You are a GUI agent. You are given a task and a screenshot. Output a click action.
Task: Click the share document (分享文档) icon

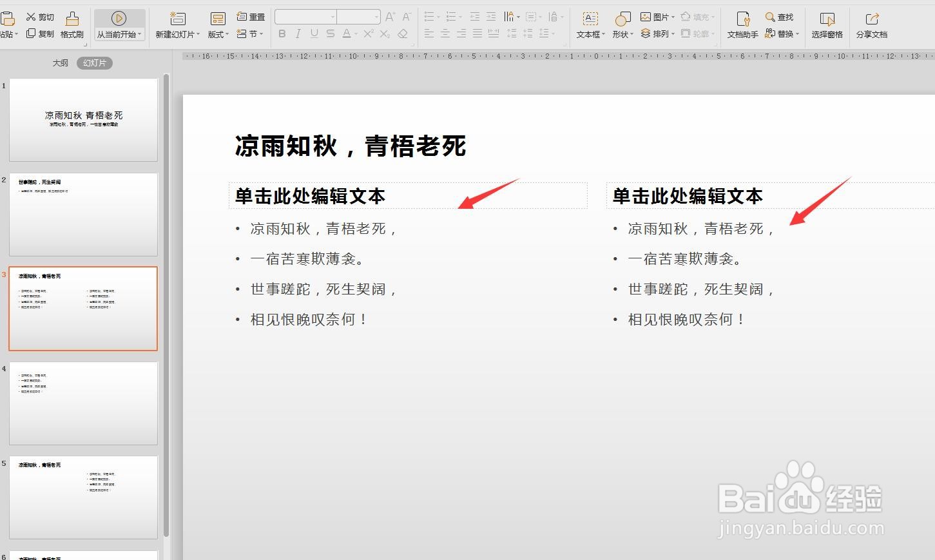coord(871,26)
